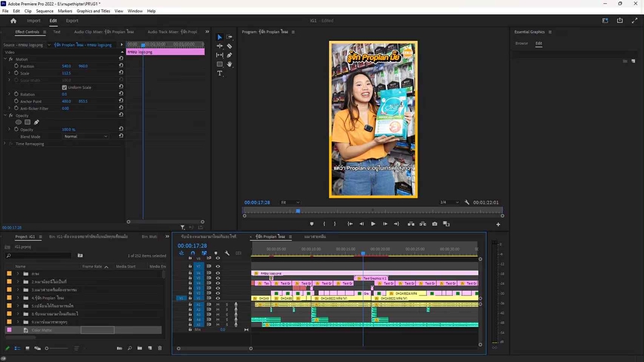Screen dimensions: 644x362
Task: Toggle lock on track V4
Action: point(190,283)
